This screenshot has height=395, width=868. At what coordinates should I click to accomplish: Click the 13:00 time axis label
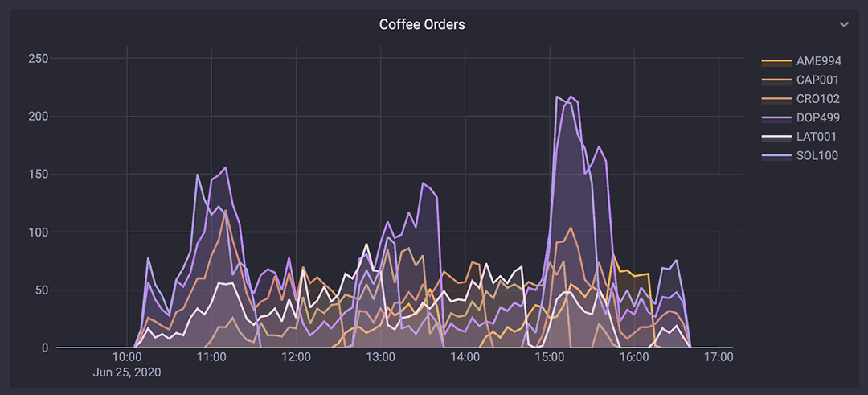(x=380, y=357)
